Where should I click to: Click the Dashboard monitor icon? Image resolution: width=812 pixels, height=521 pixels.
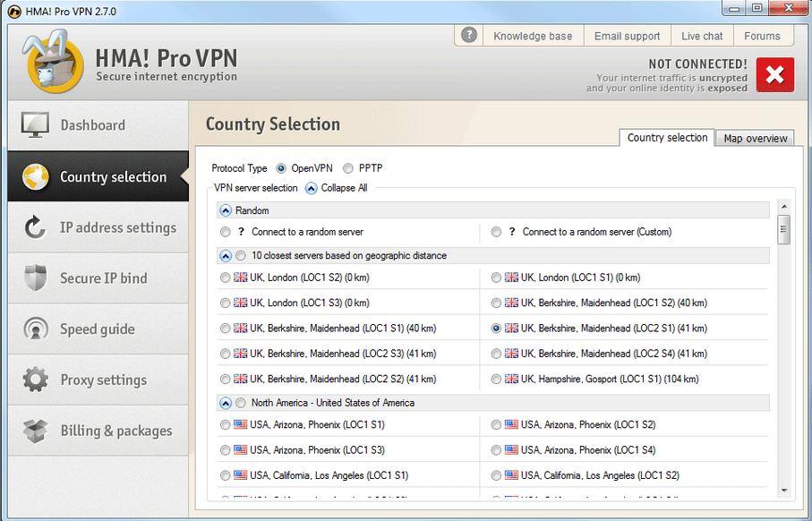click(35, 124)
